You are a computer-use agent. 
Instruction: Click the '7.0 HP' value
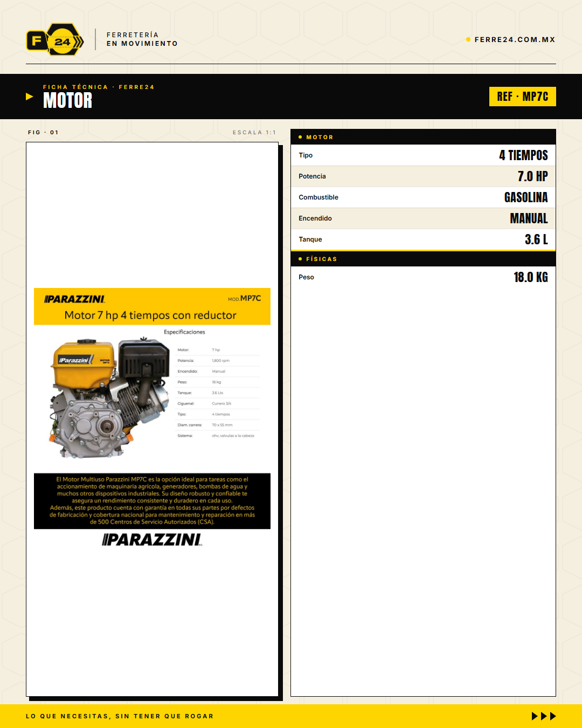533,176
